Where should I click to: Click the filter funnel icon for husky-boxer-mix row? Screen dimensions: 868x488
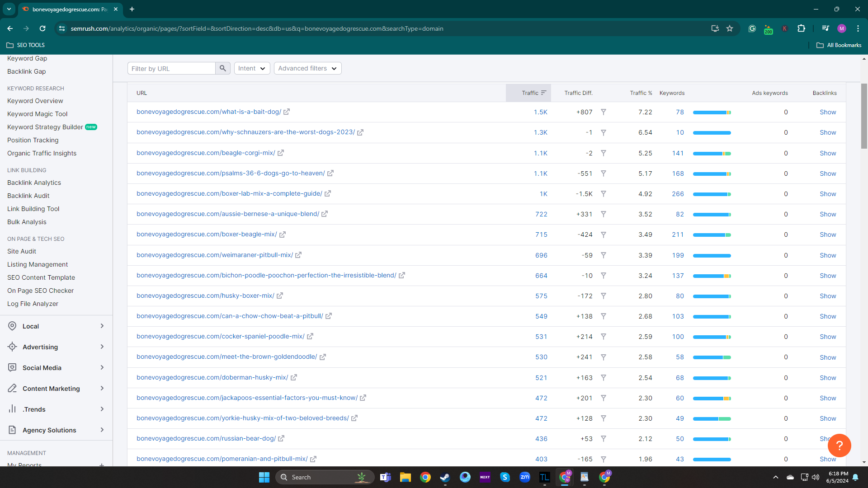pos(603,296)
